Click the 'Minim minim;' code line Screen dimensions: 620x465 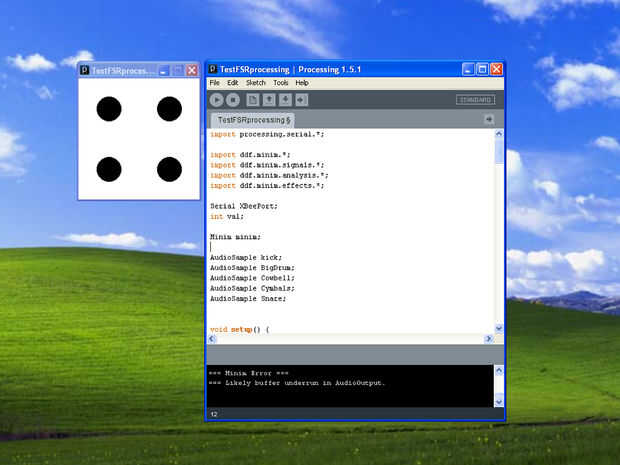coord(235,237)
